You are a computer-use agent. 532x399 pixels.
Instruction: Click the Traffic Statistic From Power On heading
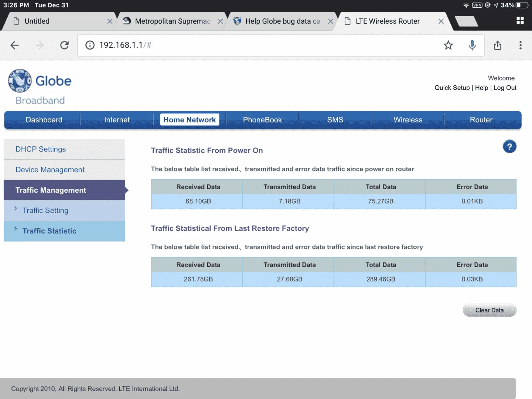tap(207, 150)
